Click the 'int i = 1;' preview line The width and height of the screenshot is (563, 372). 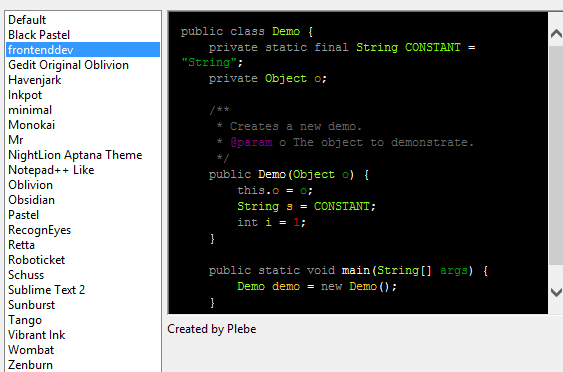[x=271, y=222]
